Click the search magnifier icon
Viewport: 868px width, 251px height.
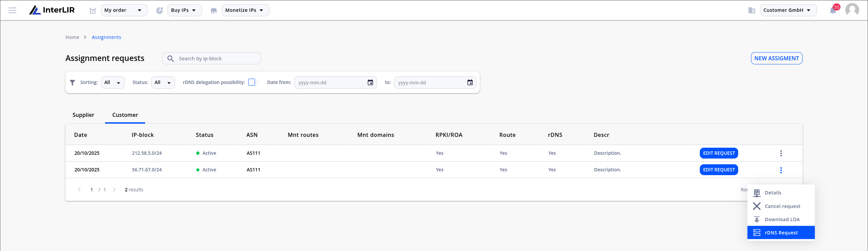pos(171,59)
